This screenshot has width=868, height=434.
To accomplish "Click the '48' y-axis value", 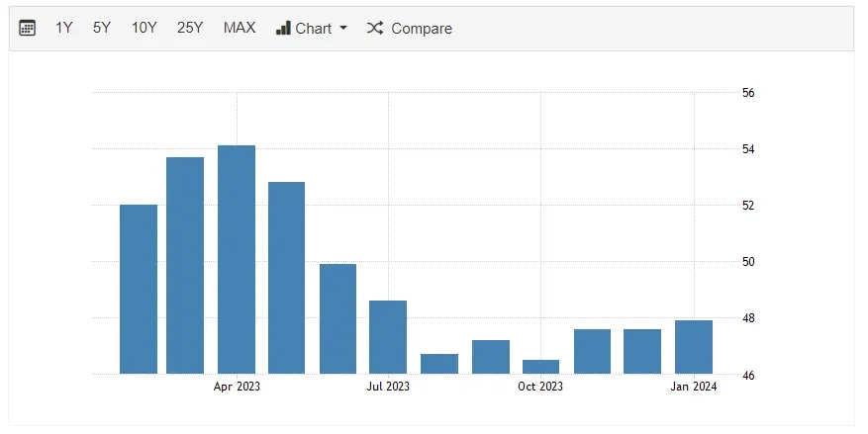I will pyautogui.click(x=748, y=318).
